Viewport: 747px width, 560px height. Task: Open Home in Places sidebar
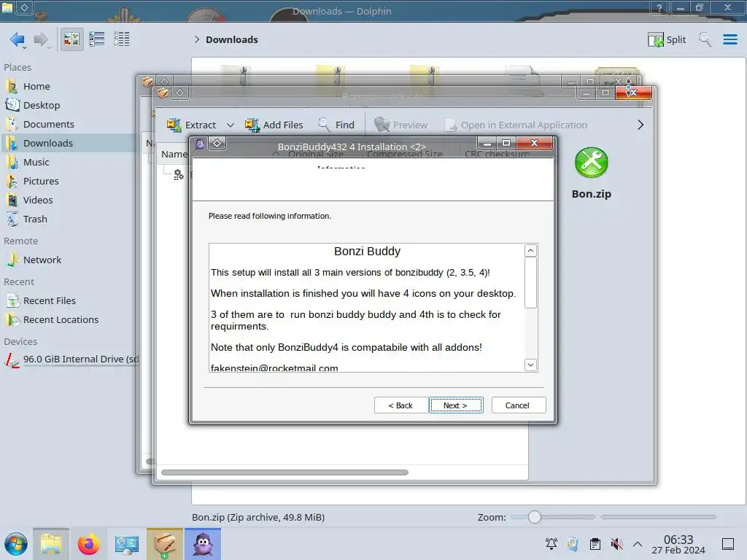coord(36,86)
